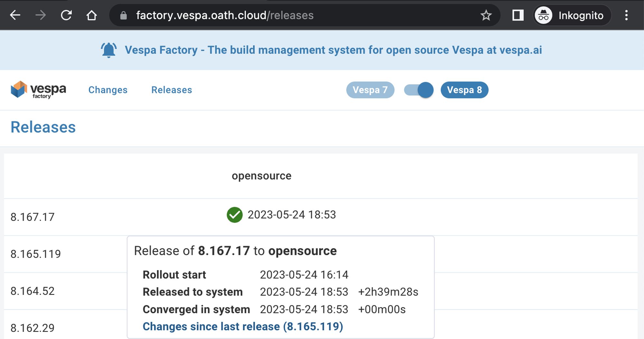Click the browser forward arrow

(41, 15)
